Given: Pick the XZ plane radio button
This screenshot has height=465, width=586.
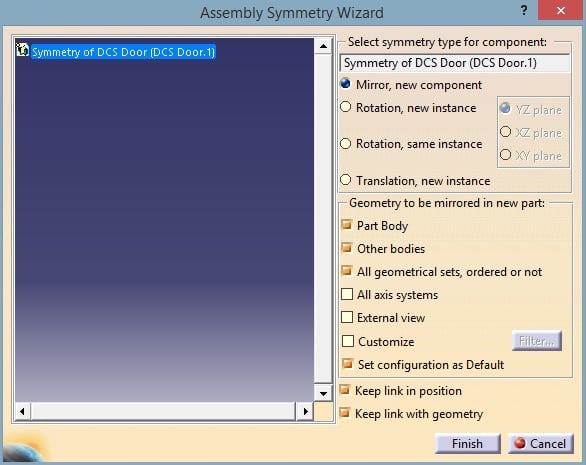Looking at the screenshot, I should coord(505,132).
